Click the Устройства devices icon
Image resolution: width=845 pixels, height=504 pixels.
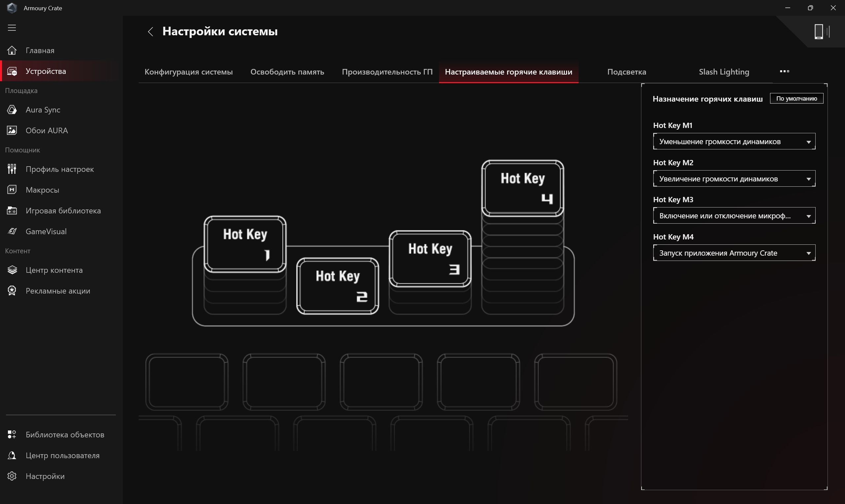click(12, 71)
